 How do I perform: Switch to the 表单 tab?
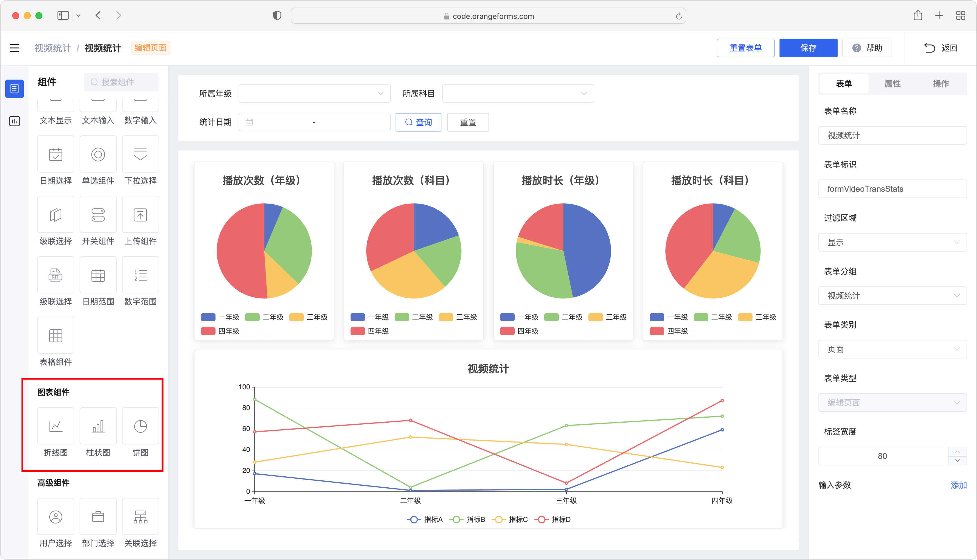coord(844,83)
